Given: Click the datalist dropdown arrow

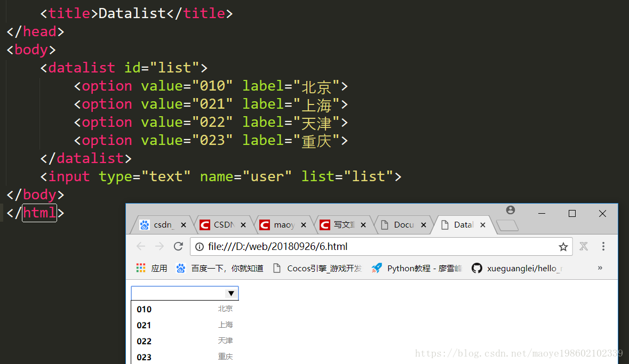Looking at the screenshot, I should (231, 294).
